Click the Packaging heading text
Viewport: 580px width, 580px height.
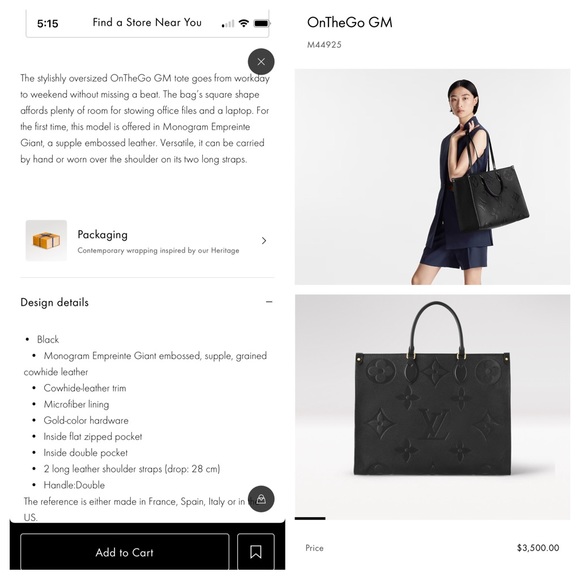(102, 235)
